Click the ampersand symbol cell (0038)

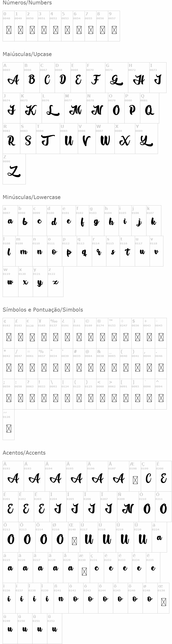pos(102,364)
